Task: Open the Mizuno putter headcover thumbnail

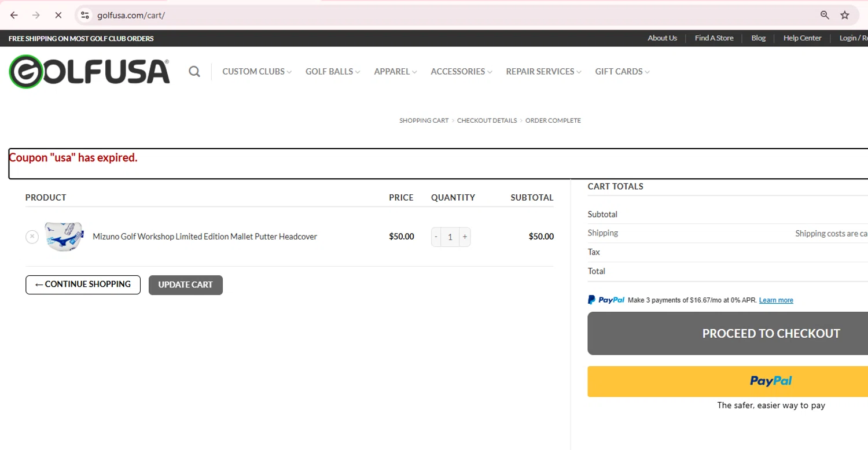Action: point(64,237)
